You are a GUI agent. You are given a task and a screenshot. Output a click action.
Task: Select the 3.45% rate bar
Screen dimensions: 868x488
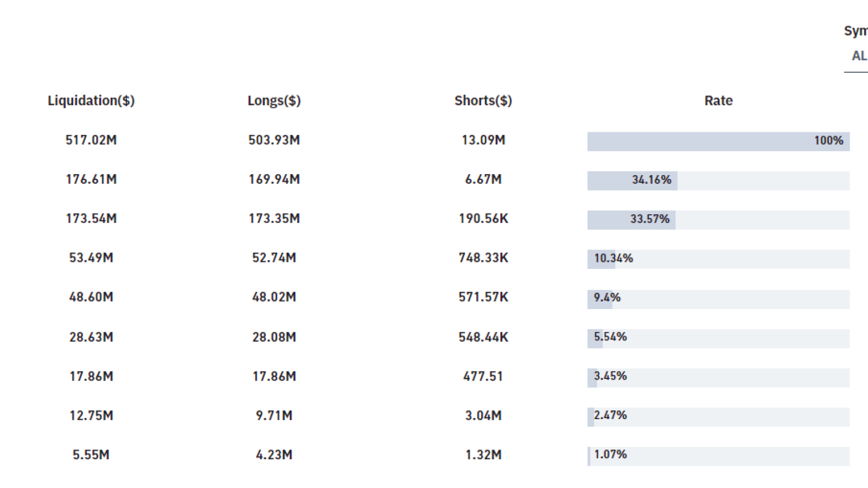[718, 377]
